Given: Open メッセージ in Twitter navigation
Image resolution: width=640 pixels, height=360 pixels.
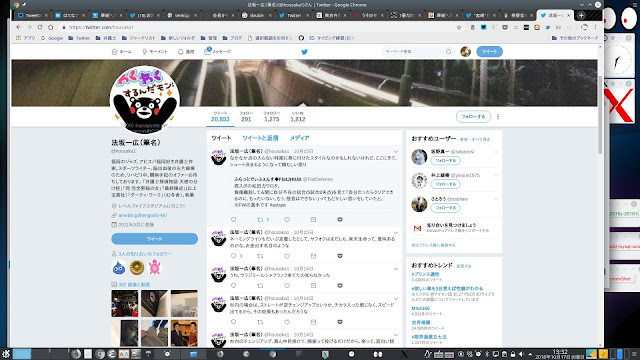Looking at the screenshot, I should click(218, 52).
